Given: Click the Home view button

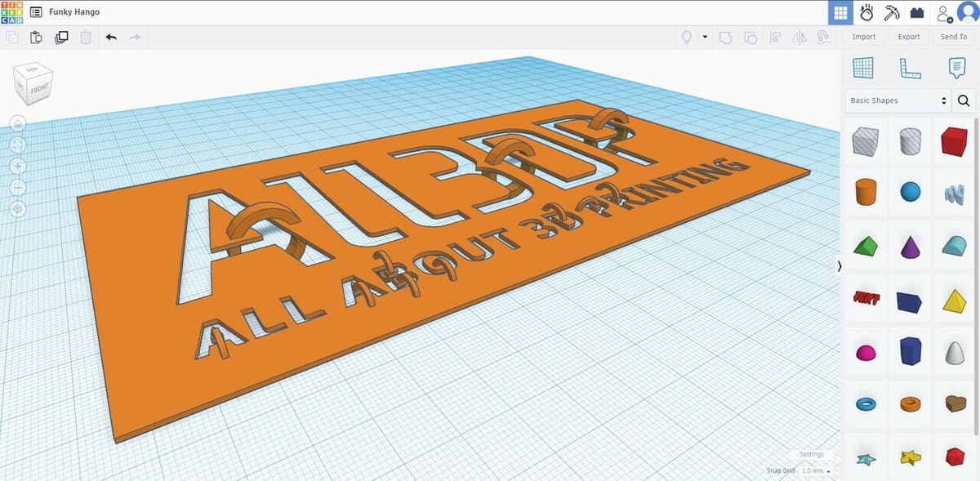Looking at the screenshot, I should pyautogui.click(x=19, y=123).
